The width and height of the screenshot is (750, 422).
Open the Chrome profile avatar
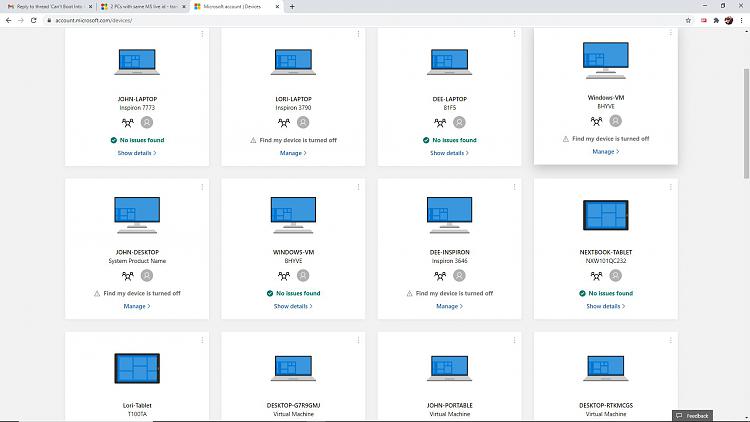(x=728, y=20)
